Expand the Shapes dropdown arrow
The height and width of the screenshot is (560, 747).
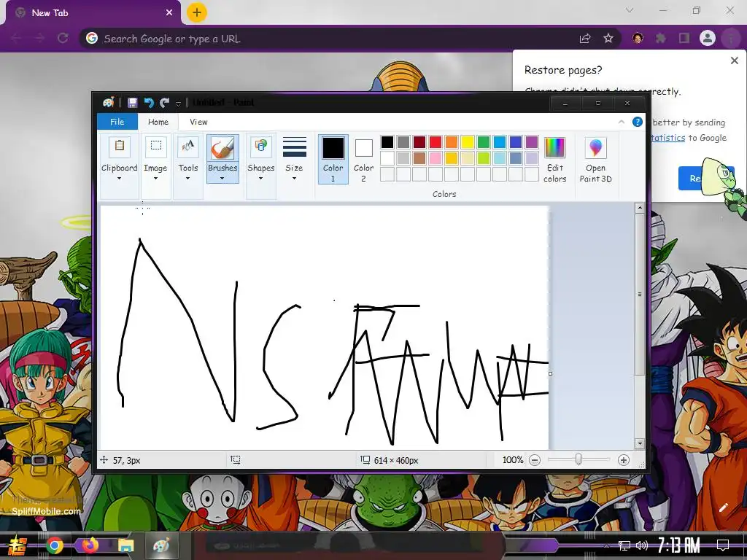point(260,179)
